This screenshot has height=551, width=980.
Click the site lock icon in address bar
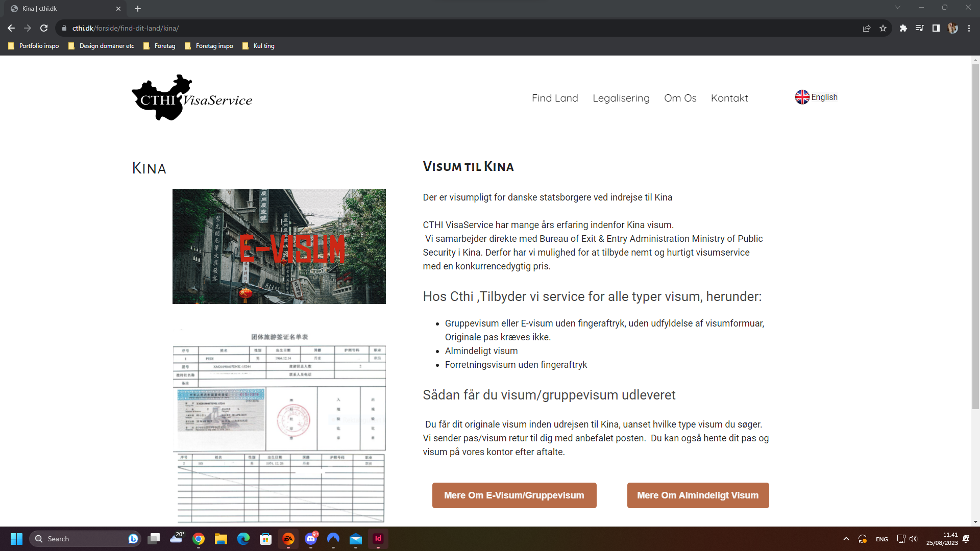point(64,28)
